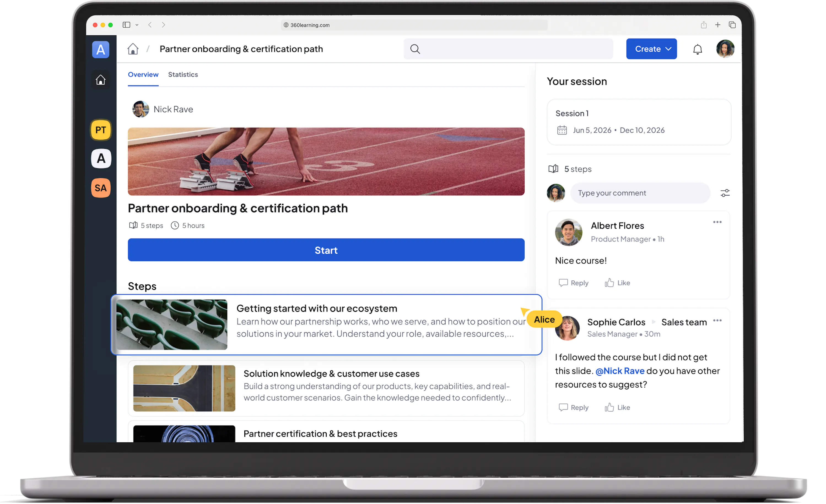Like Sophie Carlos' comment

tap(617, 408)
